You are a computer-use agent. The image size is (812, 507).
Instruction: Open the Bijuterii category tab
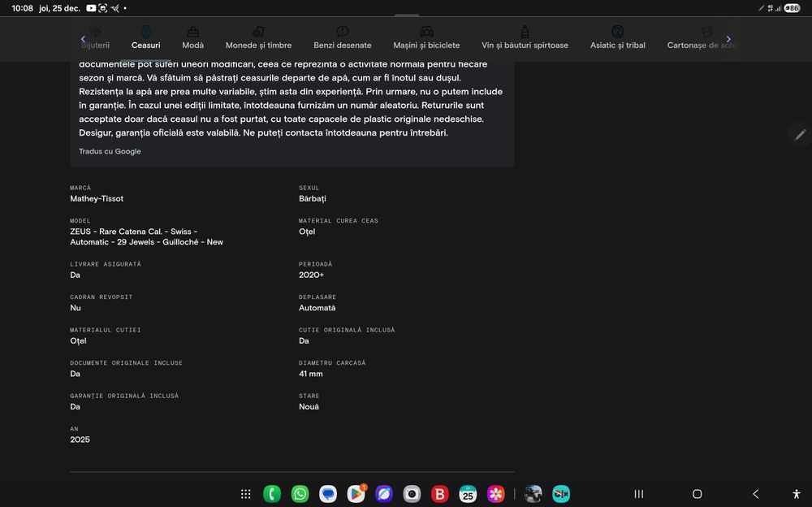click(95, 38)
